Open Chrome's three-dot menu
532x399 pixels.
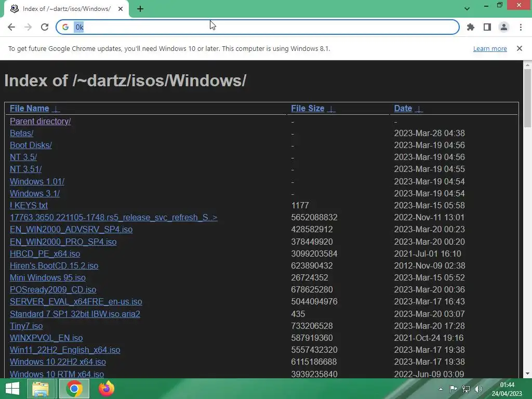pyautogui.click(x=521, y=27)
